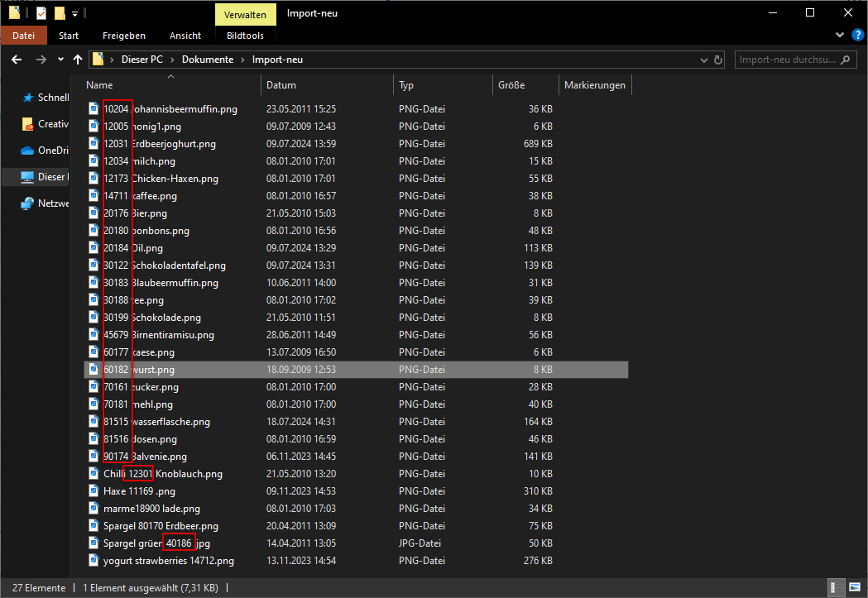868x598 pixels.
Task: Switch to the details list view
Action: pyautogui.click(x=837, y=588)
